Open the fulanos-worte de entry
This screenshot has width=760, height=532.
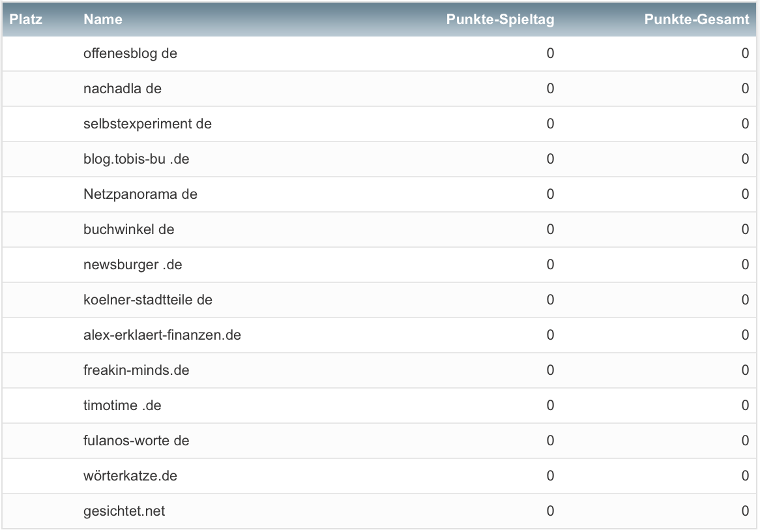(136, 441)
